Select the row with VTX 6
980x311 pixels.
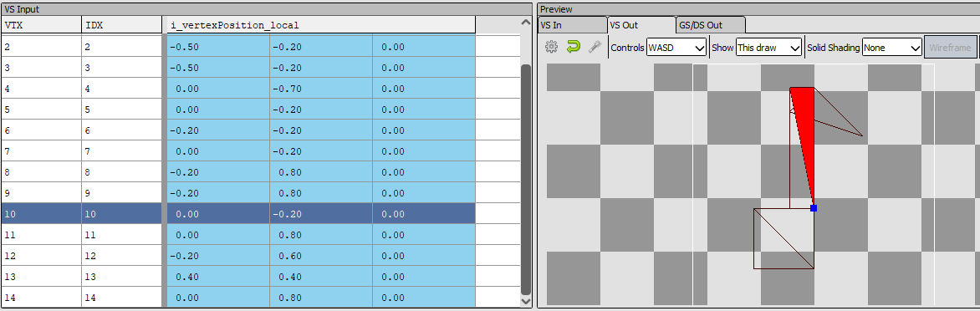(238, 130)
